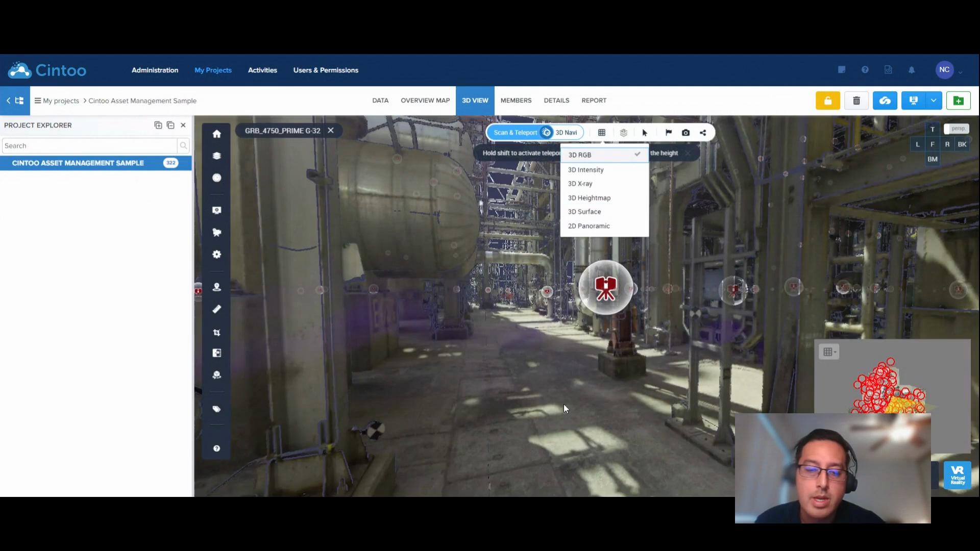Choose 3D Intensity from display mode list
Viewport: 980px width, 551px height.
(x=585, y=170)
